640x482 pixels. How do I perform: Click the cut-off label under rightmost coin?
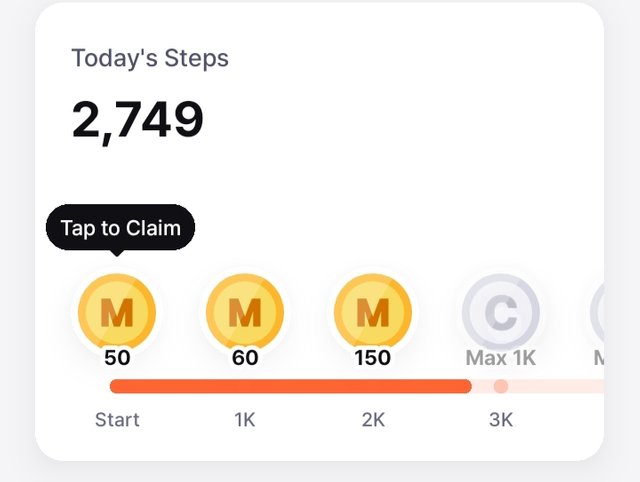point(598,358)
